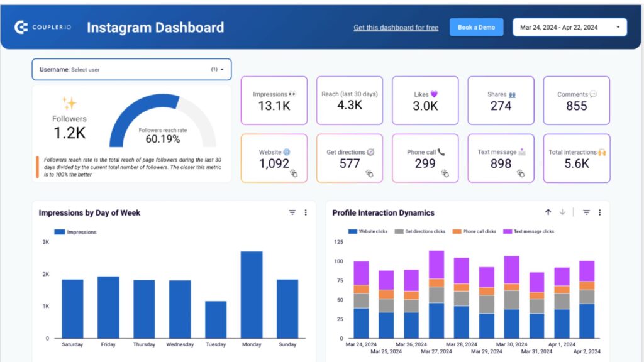This screenshot has width=644, height=362.
Task: Click the up-sort arrow on Profile Interaction Dynamics
Action: 548,212
